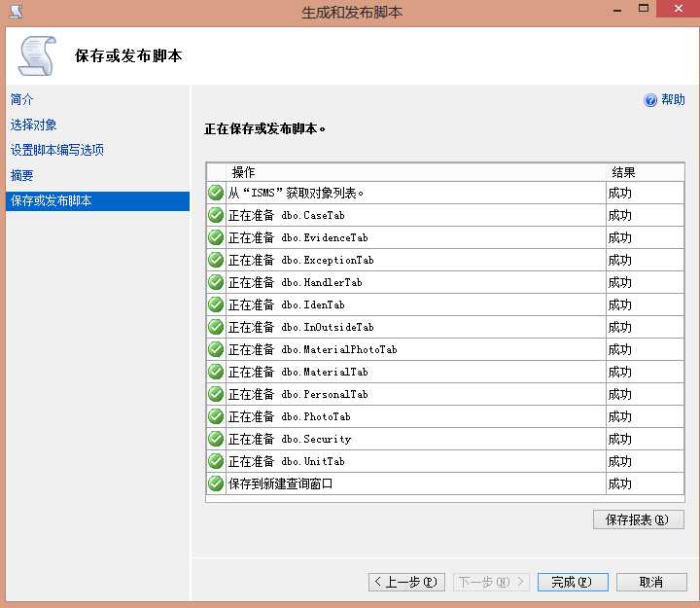Select the row 正在准备 dbo.ExceptionTab

445,260
